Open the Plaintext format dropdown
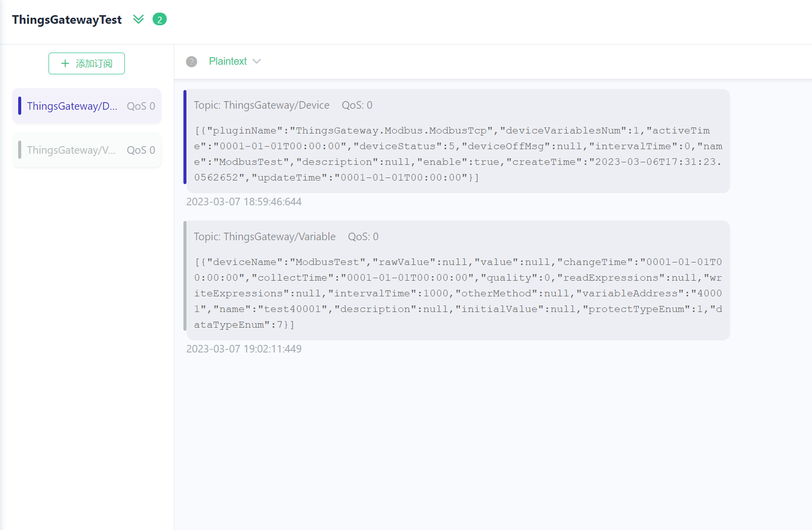812x530 pixels. [x=228, y=61]
